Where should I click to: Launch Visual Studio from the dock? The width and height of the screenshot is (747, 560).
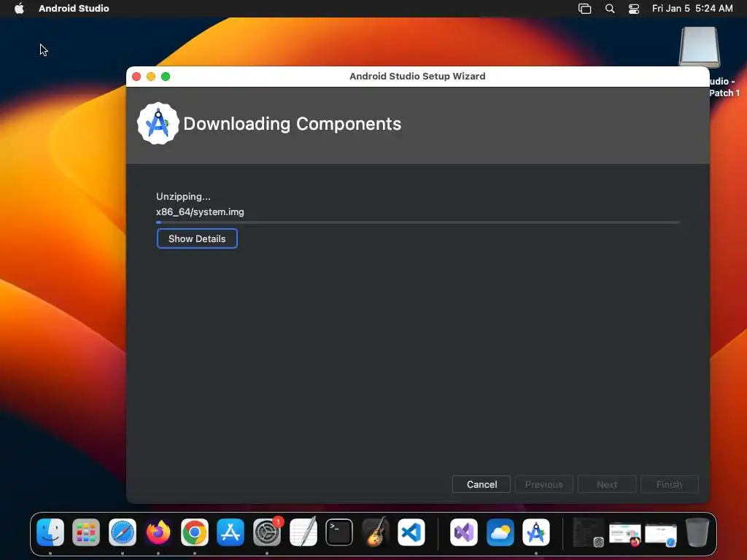(464, 532)
